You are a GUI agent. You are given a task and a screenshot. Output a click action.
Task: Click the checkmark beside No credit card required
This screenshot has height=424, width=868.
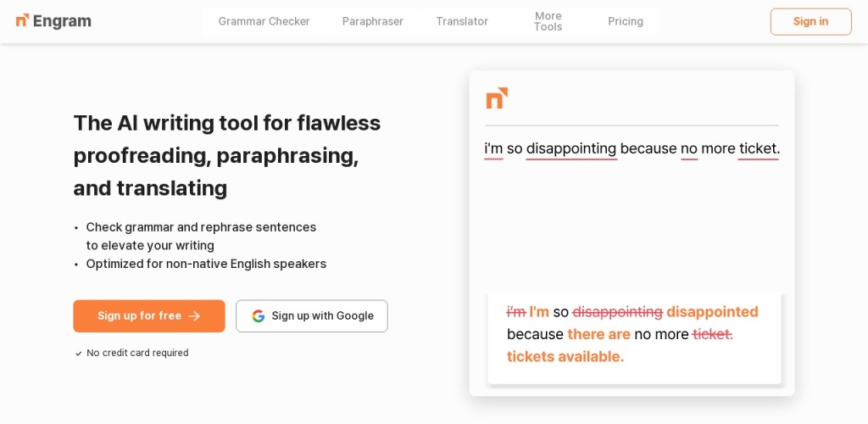[x=79, y=354]
